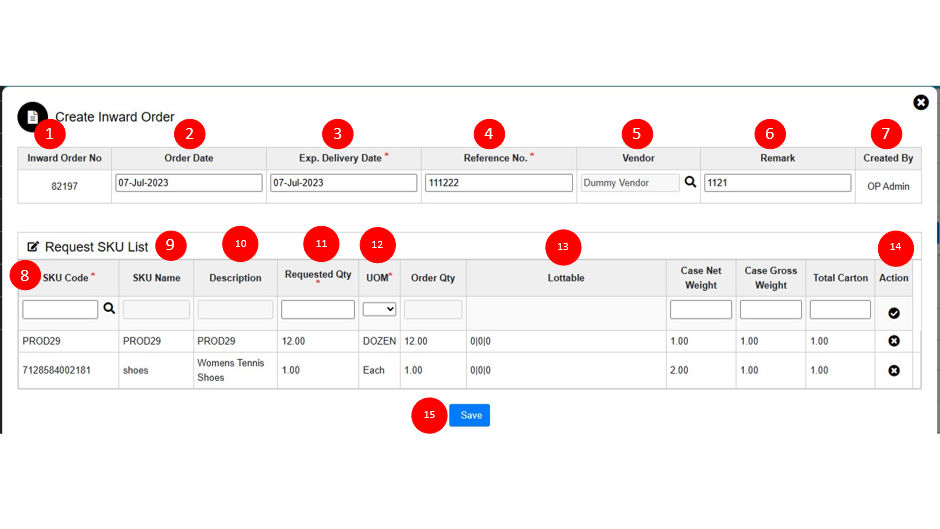Remove the PROD29 row with delete icon
Viewport: 940px width, 529px height.
pyautogui.click(x=894, y=341)
